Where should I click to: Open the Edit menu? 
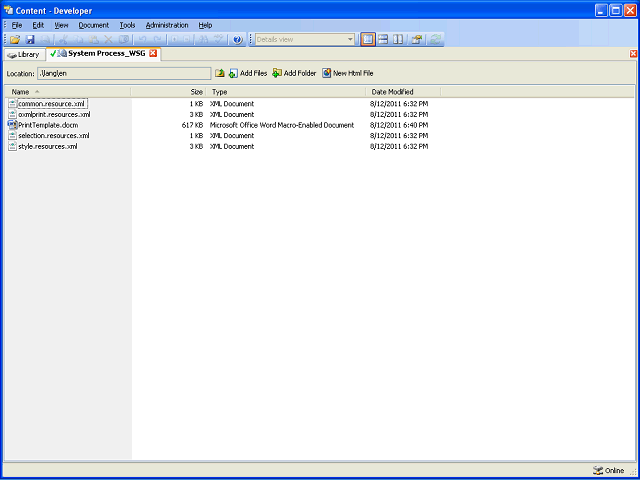[38, 25]
